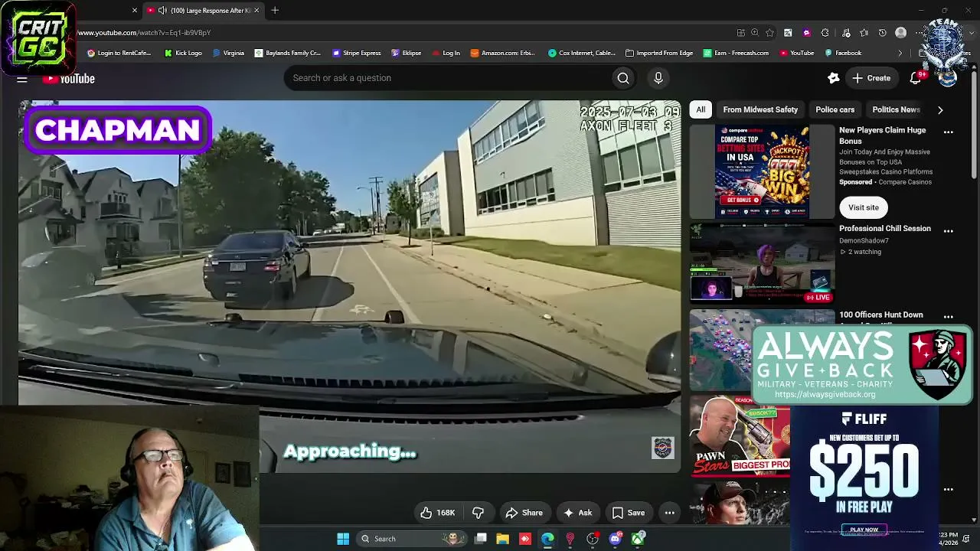
Task: Open the Kick Logo bookmark
Action: tap(184, 54)
